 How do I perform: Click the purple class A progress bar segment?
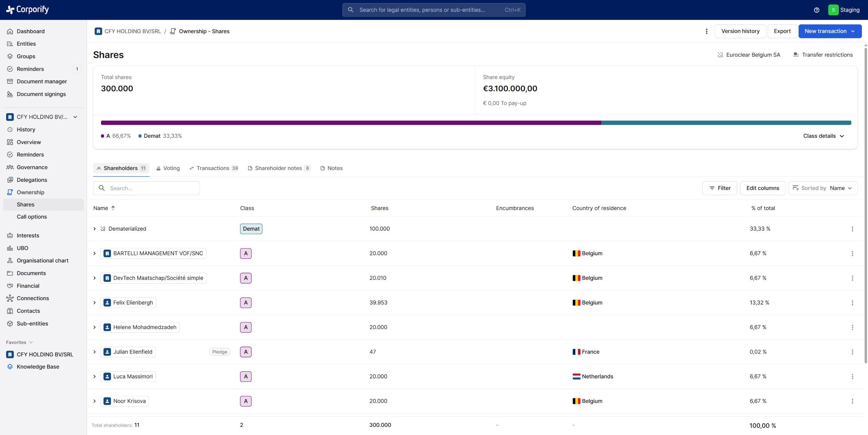click(x=351, y=123)
